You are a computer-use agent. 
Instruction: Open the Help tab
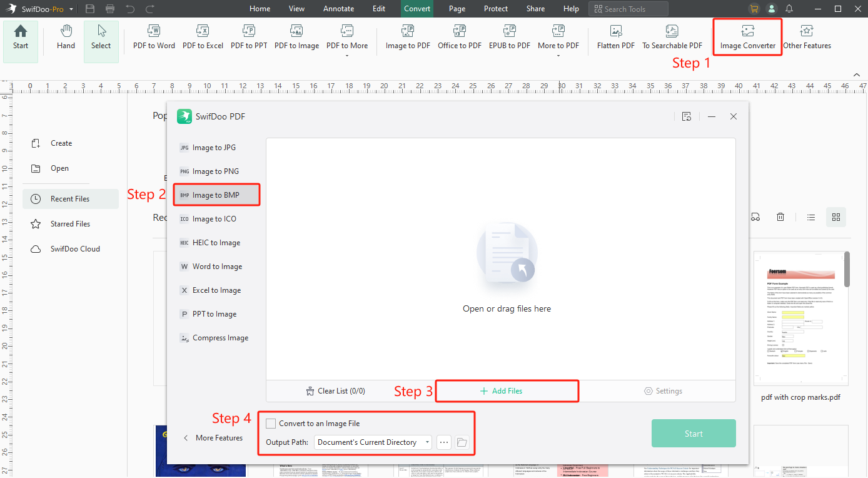(x=571, y=9)
